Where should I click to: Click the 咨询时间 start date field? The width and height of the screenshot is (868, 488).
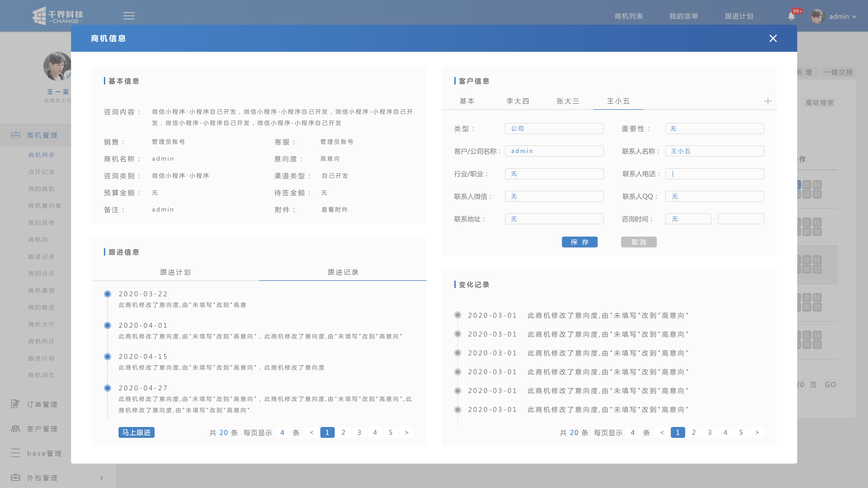click(688, 219)
